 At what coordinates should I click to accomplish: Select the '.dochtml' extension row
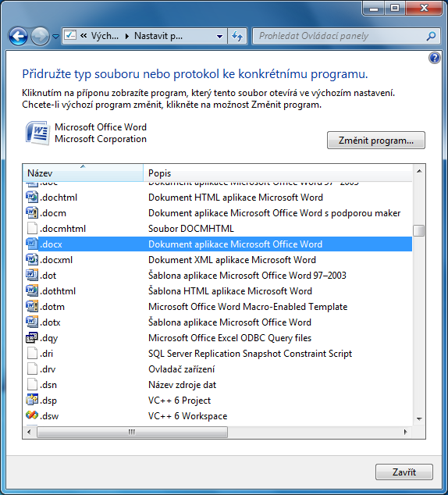pyautogui.click(x=218, y=198)
